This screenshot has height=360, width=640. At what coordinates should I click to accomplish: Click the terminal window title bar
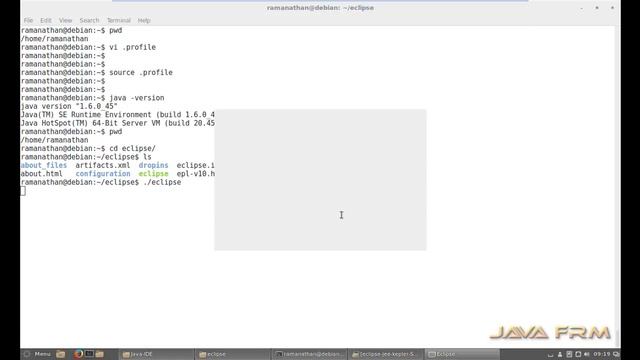click(x=320, y=8)
